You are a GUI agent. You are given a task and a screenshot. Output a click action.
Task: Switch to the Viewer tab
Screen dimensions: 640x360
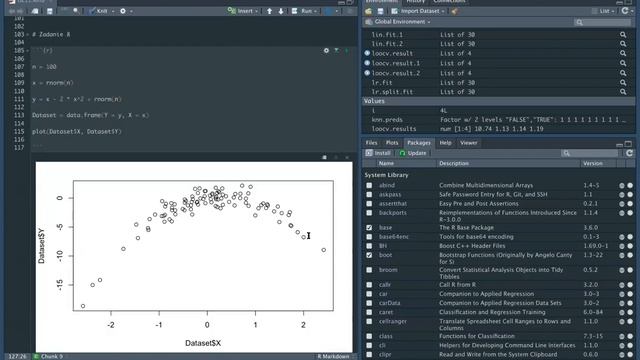coord(469,143)
